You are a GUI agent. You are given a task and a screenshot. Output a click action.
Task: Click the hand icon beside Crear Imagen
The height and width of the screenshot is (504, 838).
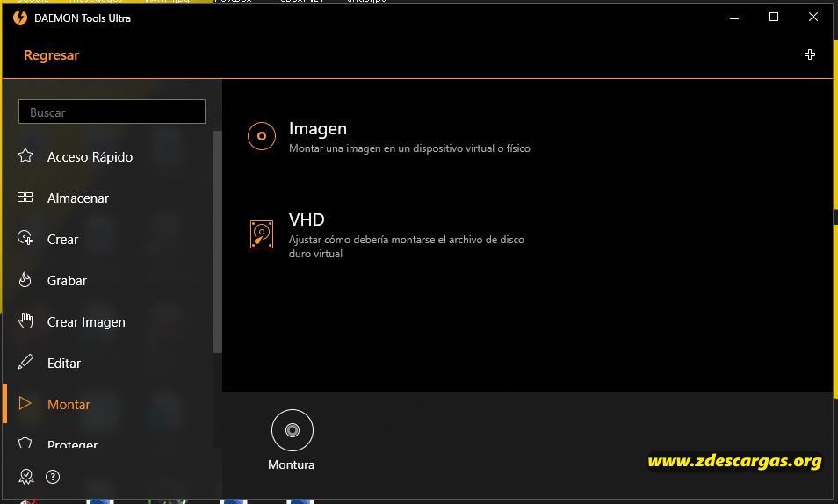pos(25,320)
